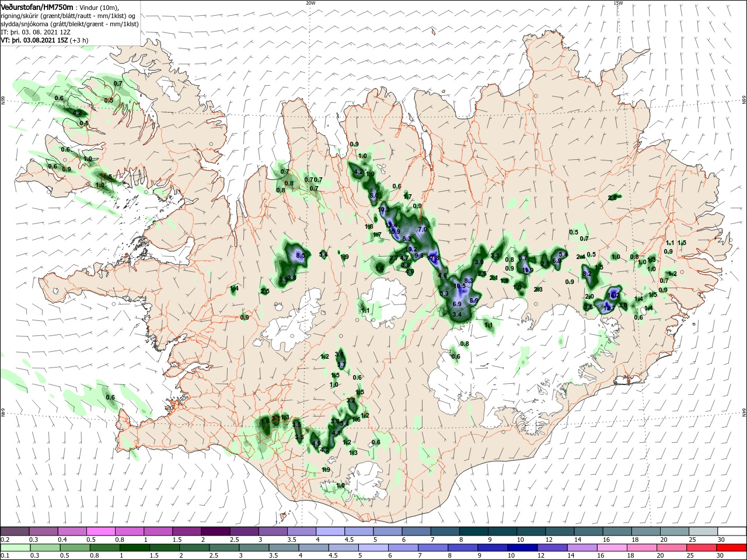Click the 8.0 precipitation value in the north
The height and width of the screenshot is (560, 747).
tap(374, 195)
